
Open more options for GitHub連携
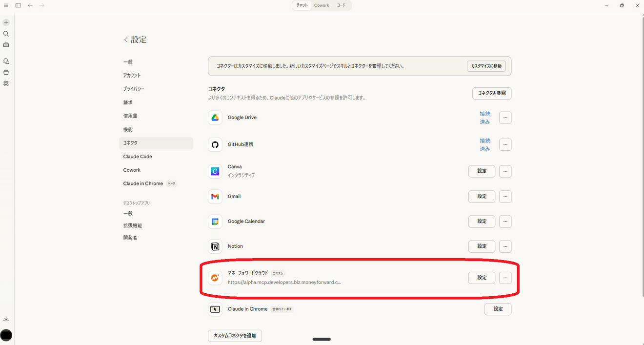[x=505, y=144]
